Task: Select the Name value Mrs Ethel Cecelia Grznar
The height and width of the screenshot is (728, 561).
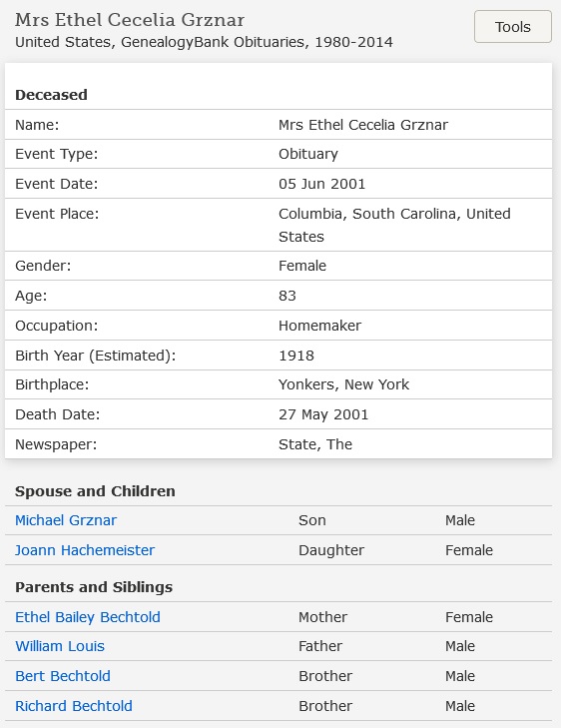Action: click(363, 125)
